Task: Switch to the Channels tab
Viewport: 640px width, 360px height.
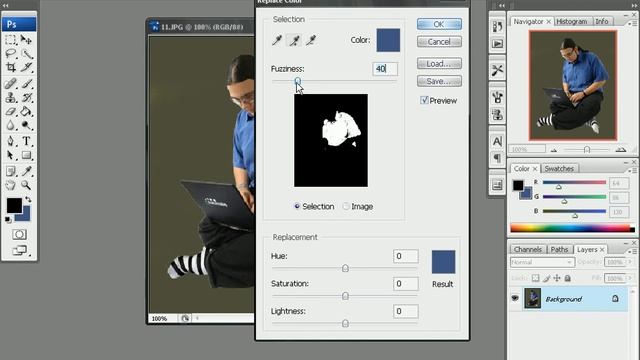Action: pyautogui.click(x=528, y=249)
